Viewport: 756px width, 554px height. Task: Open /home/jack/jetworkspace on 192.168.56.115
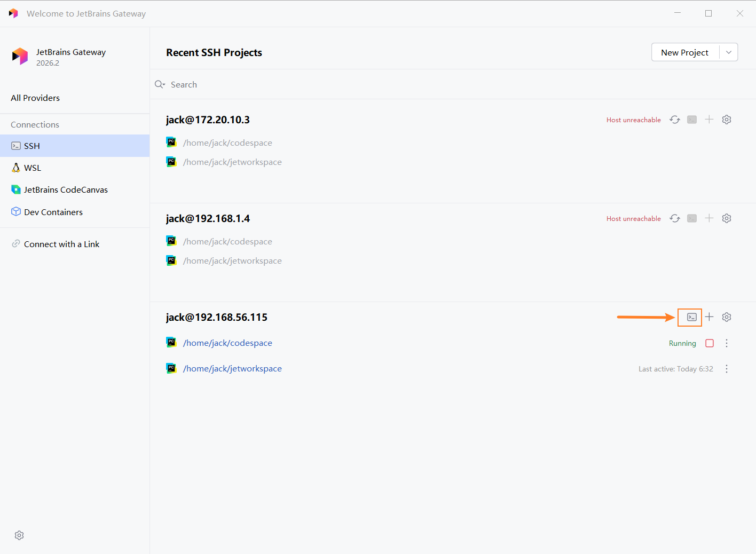pos(232,368)
